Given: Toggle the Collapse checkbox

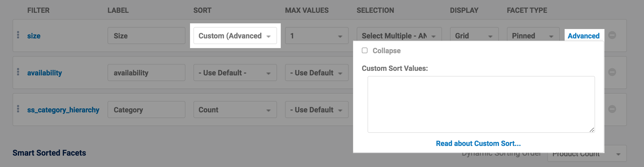Looking at the screenshot, I should (365, 51).
